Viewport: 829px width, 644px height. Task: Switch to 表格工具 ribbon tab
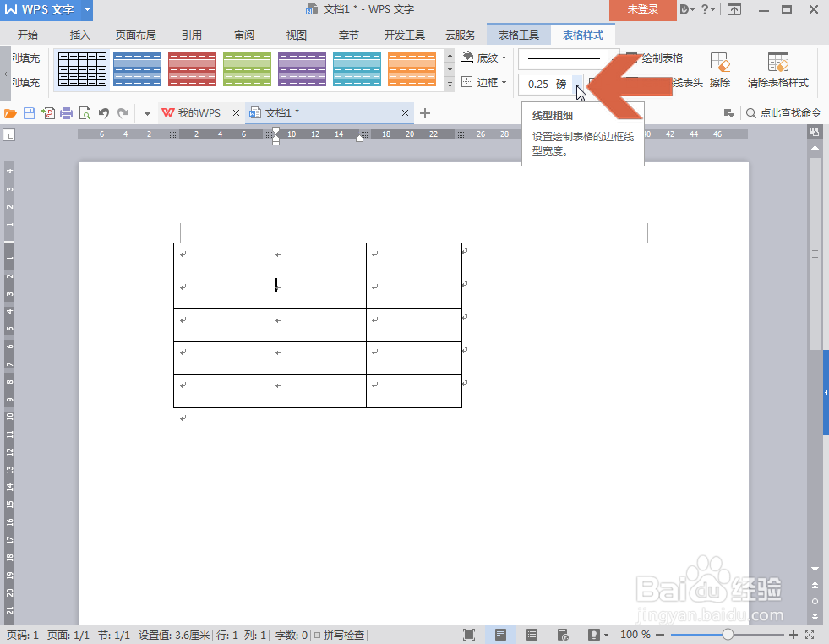(518, 35)
